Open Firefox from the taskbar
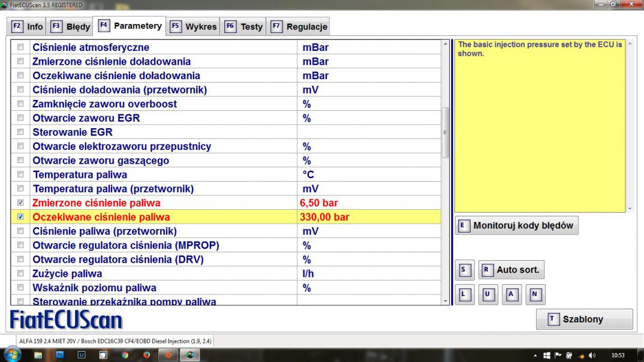The width and height of the screenshot is (644, 362). (x=146, y=355)
